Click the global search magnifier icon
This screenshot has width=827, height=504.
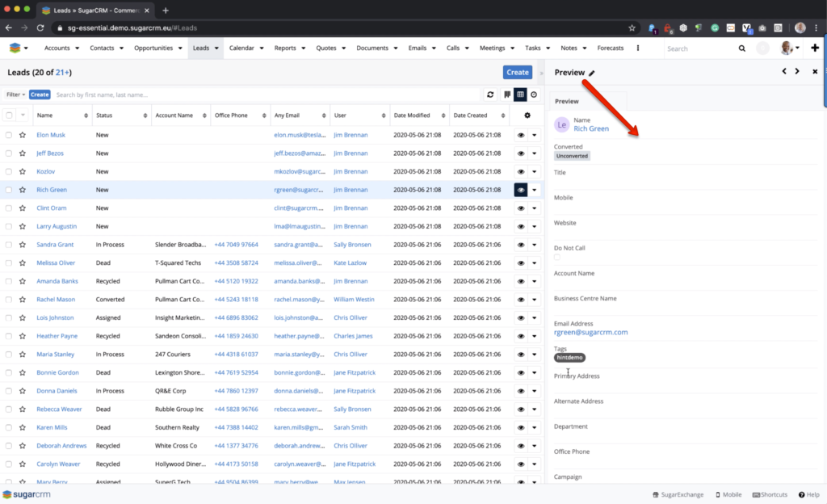pyautogui.click(x=742, y=48)
